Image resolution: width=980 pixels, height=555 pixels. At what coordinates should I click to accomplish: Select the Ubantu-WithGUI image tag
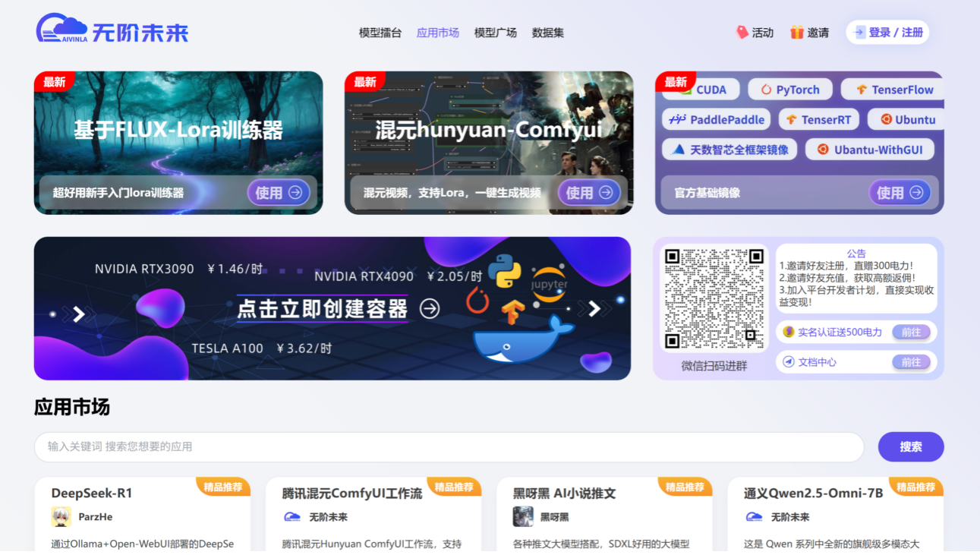(x=870, y=150)
